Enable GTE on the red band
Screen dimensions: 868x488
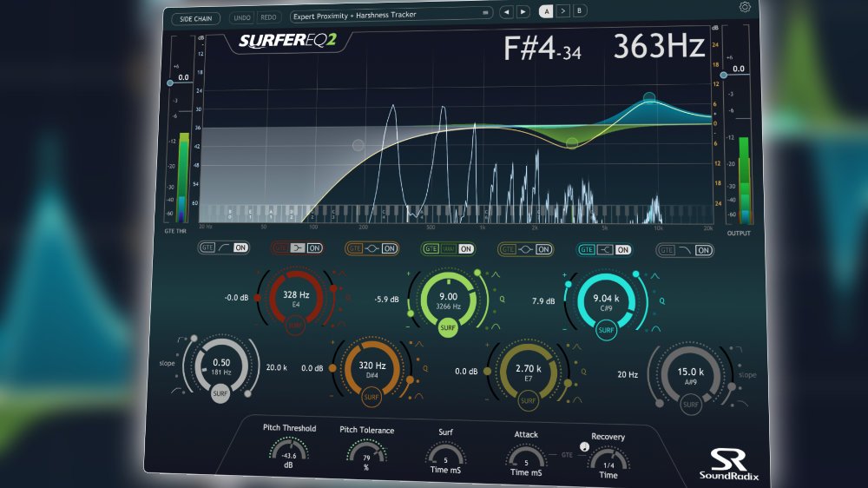pos(280,248)
